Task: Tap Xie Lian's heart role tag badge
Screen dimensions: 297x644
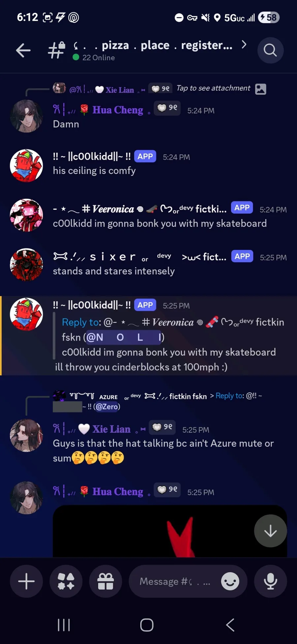Action: pyautogui.click(x=162, y=427)
